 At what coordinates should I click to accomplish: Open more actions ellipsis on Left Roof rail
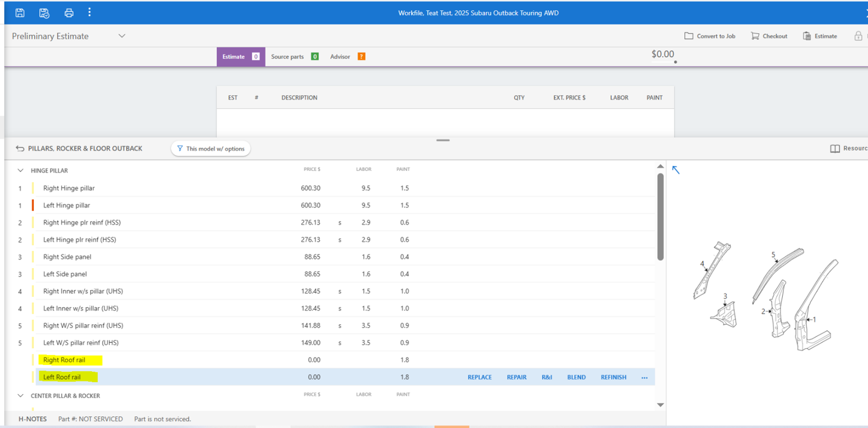[x=644, y=378]
